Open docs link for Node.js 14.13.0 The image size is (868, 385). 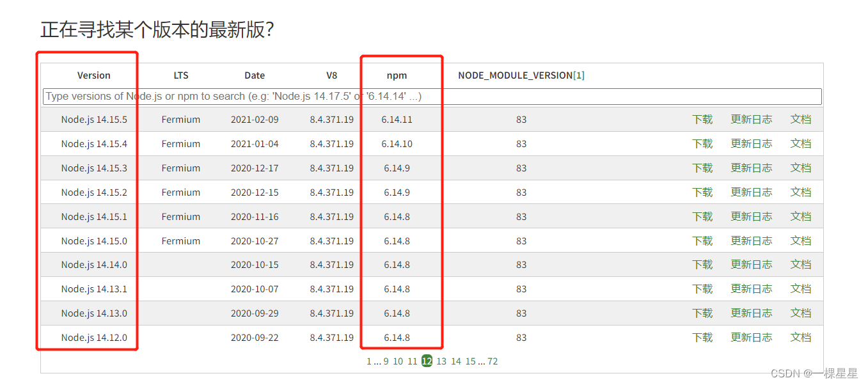click(801, 313)
